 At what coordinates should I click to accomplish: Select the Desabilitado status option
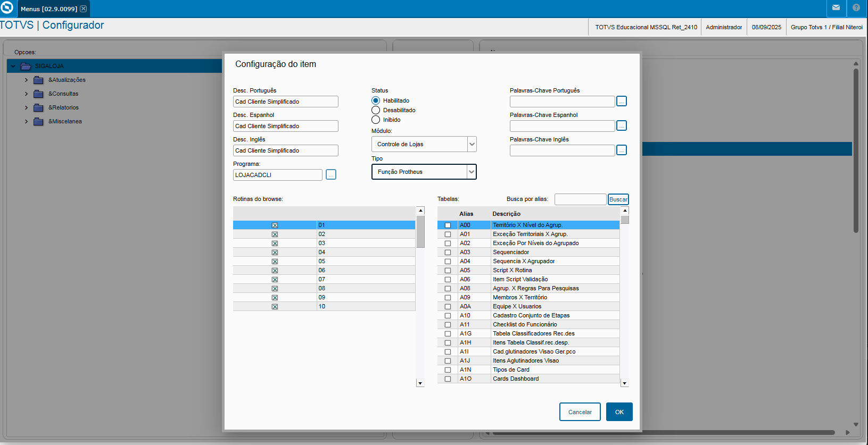376,110
